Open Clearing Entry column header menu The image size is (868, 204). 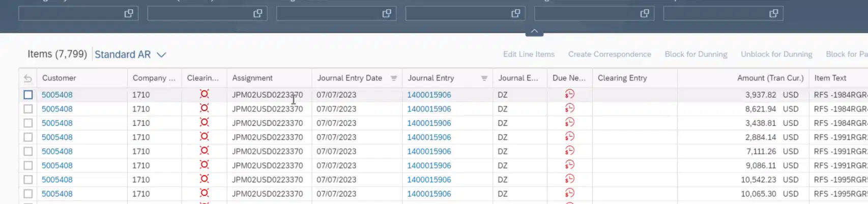tap(634, 78)
